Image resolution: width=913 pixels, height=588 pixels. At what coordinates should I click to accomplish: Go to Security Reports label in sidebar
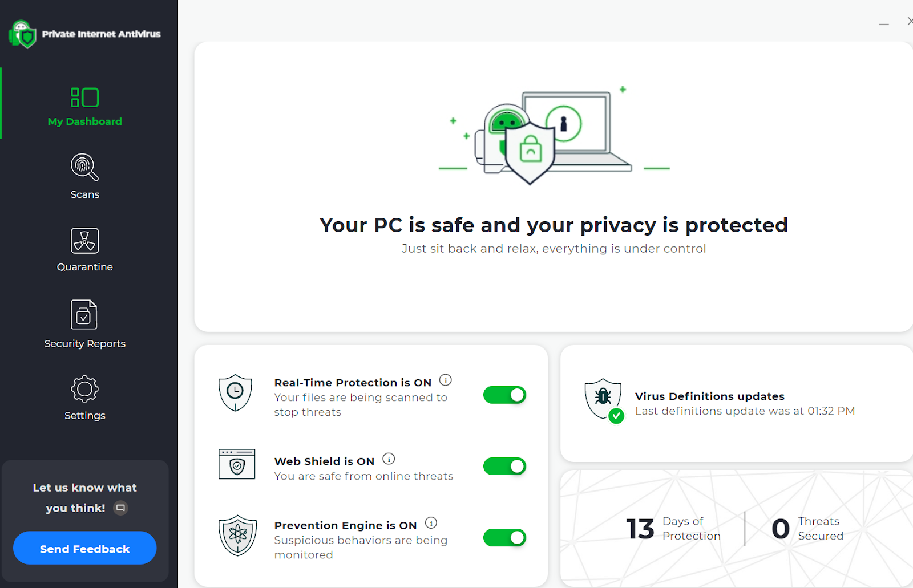tap(84, 343)
